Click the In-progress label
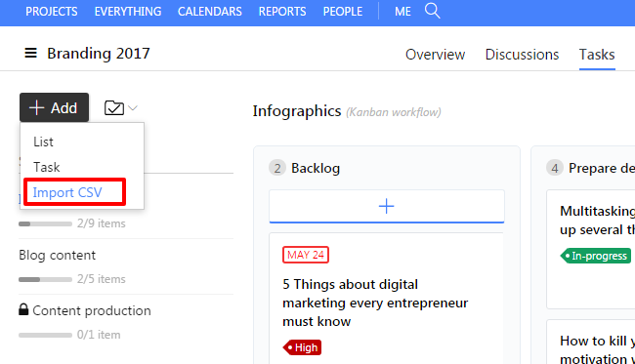The image size is (635, 364). pos(595,256)
